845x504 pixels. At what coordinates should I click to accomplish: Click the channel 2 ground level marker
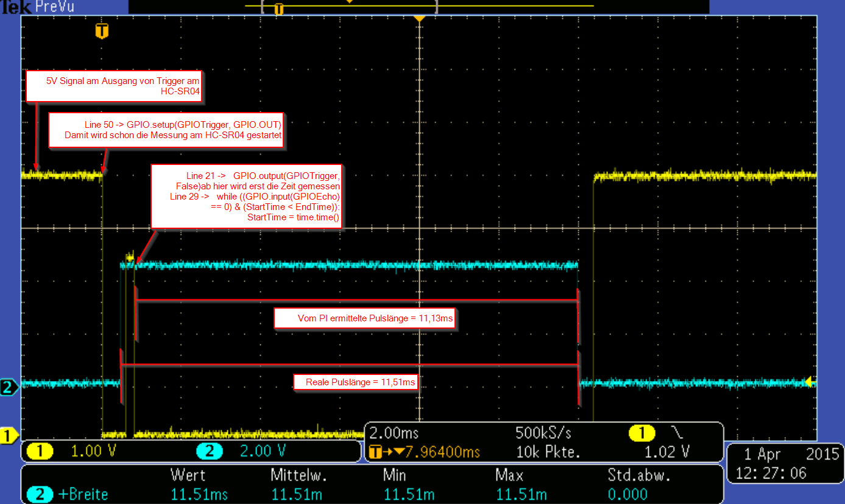9,387
